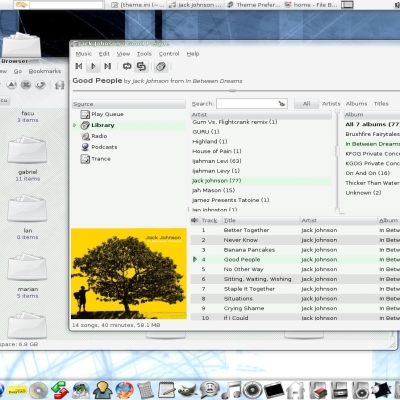Viewport: 400px width, 400px height.
Task: Open the Help menu in Rhythmbox
Action: pos(193,54)
